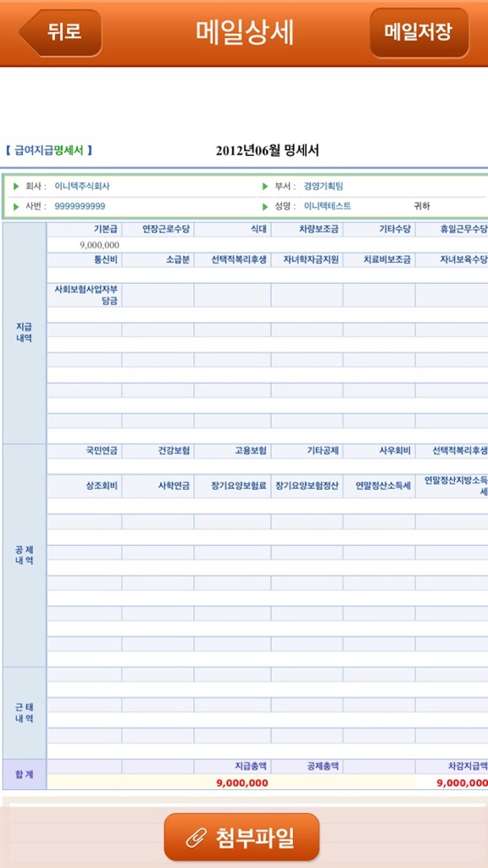Viewport: 488px width, 868px height.
Task: Go back with the 뒤로 button
Action: tap(61, 32)
